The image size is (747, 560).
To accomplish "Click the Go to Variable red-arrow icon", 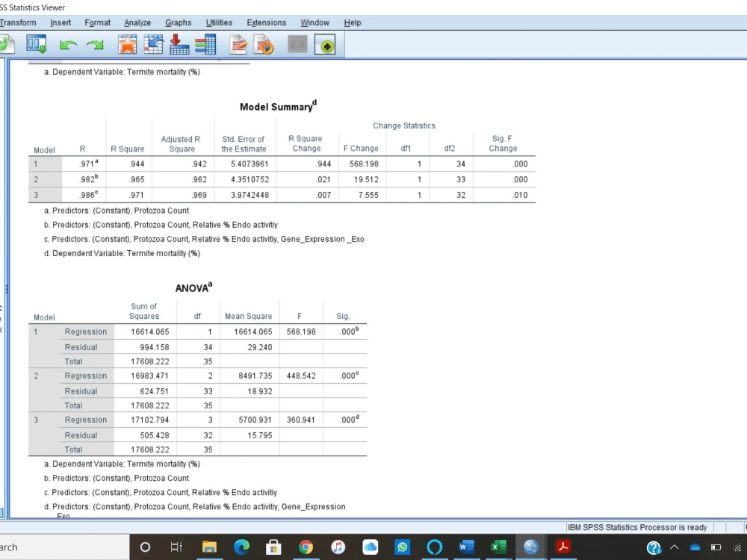I will click(x=179, y=44).
